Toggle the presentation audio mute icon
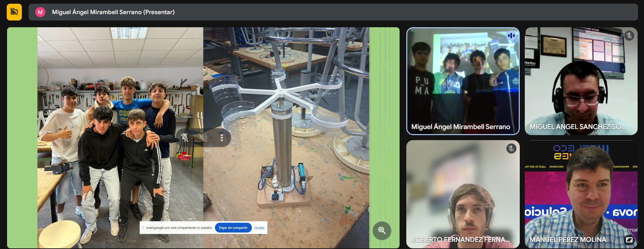 coord(203,138)
